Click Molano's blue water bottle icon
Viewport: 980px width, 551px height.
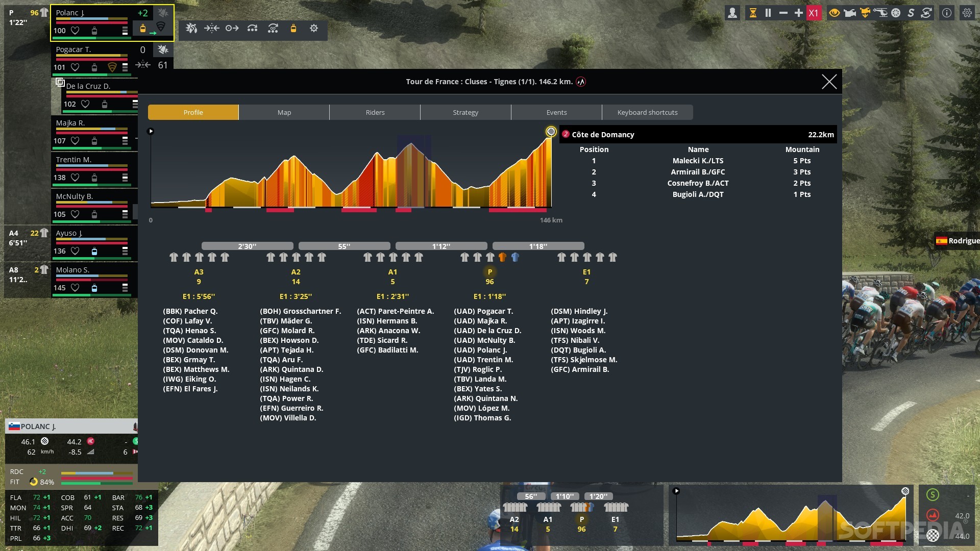(x=94, y=288)
